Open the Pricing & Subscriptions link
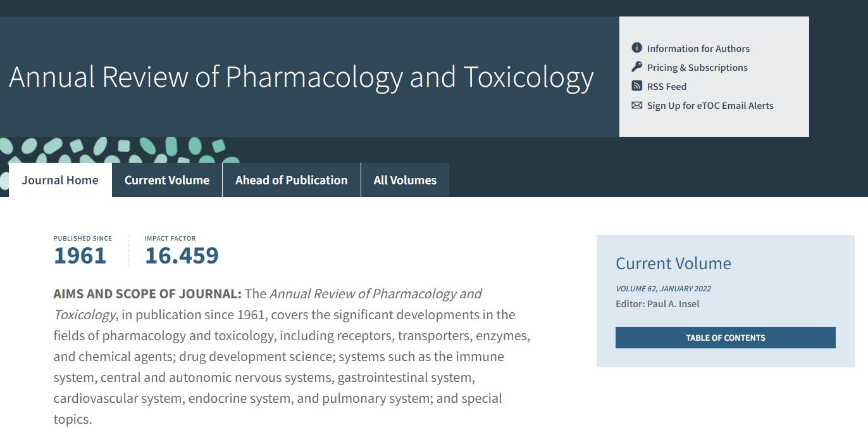 (x=697, y=68)
